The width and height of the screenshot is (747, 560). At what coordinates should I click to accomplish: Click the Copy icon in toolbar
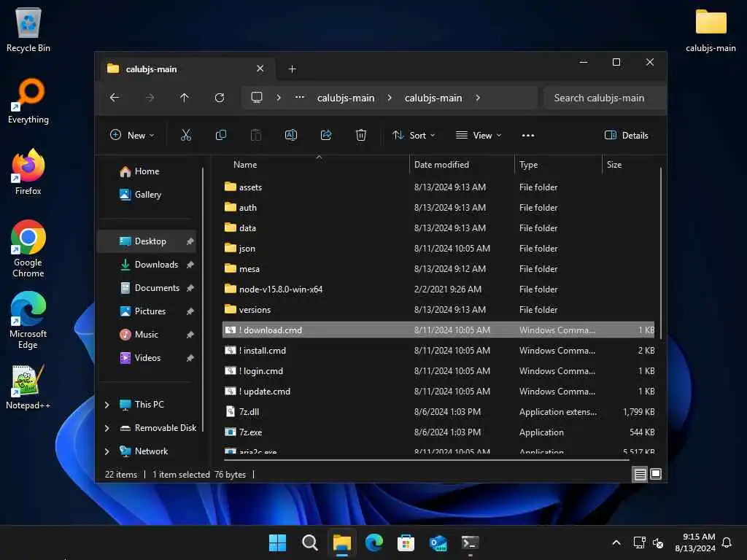pos(220,135)
